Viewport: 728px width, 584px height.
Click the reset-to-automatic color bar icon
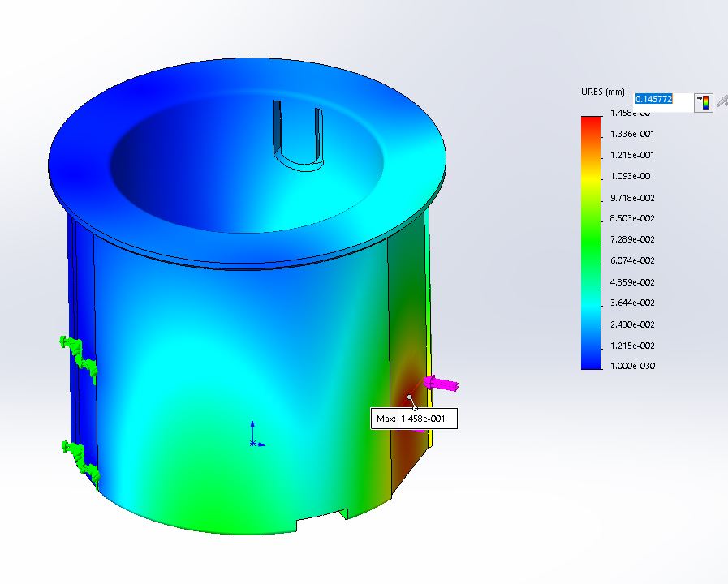point(703,102)
